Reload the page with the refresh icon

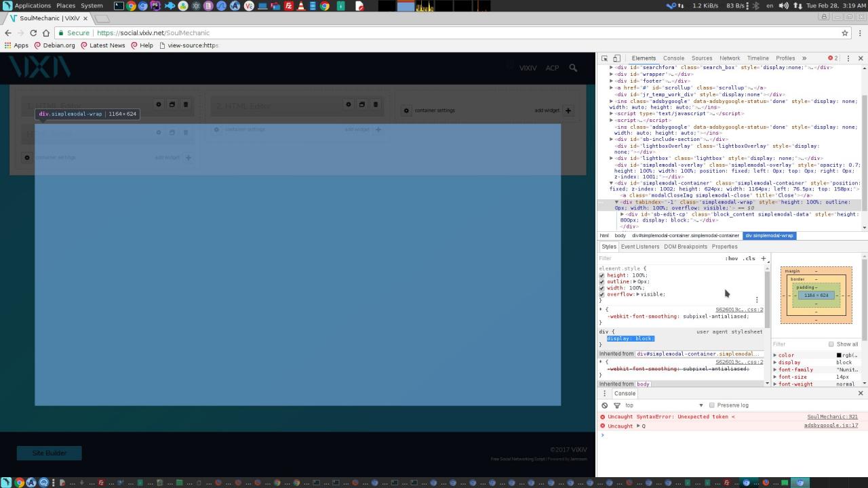tap(32, 33)
